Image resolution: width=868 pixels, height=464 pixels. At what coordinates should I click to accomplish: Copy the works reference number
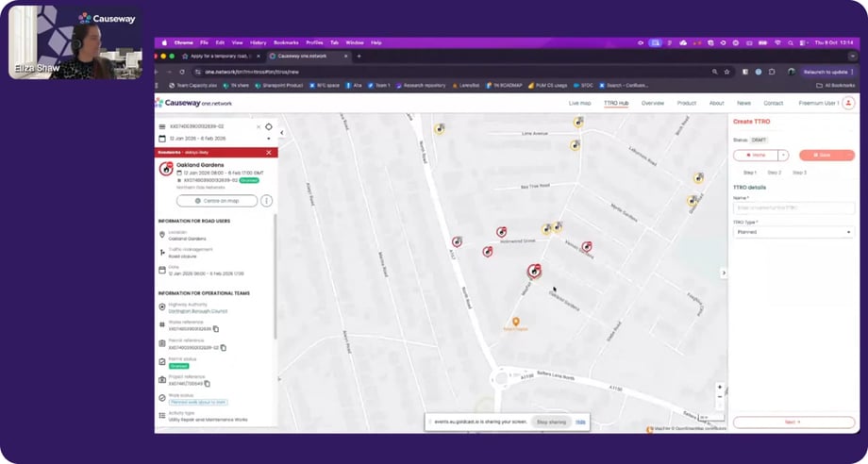[x=216, y=329]
